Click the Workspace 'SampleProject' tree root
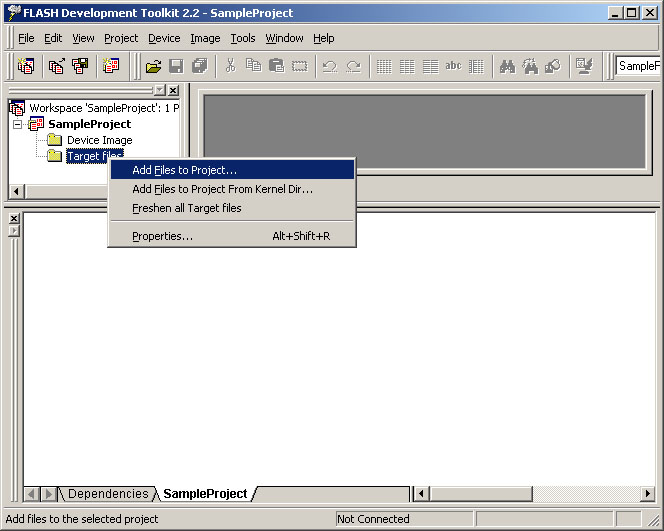This screenshot has width=664, height=531. coord(104,108)
